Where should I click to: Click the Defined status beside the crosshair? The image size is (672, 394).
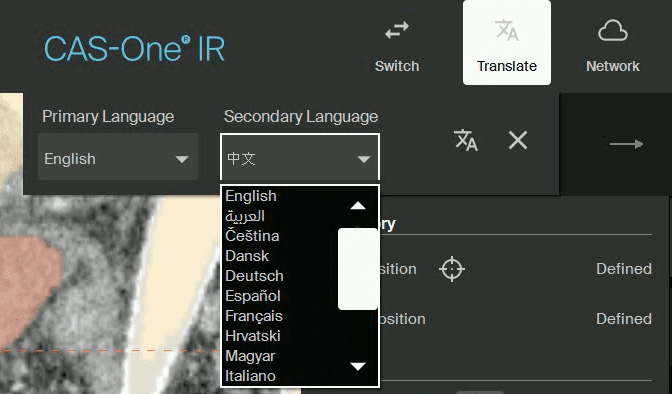[x=624, y=269]
